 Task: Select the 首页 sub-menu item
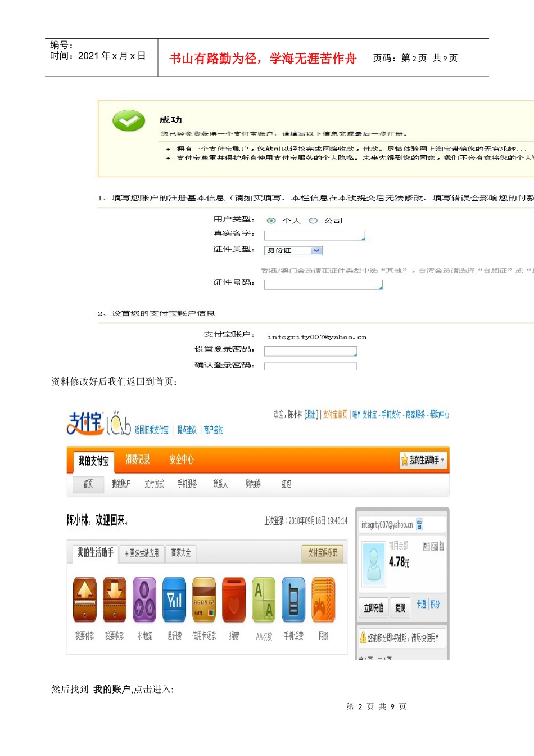pyautogui.click(x=88, y=484)
